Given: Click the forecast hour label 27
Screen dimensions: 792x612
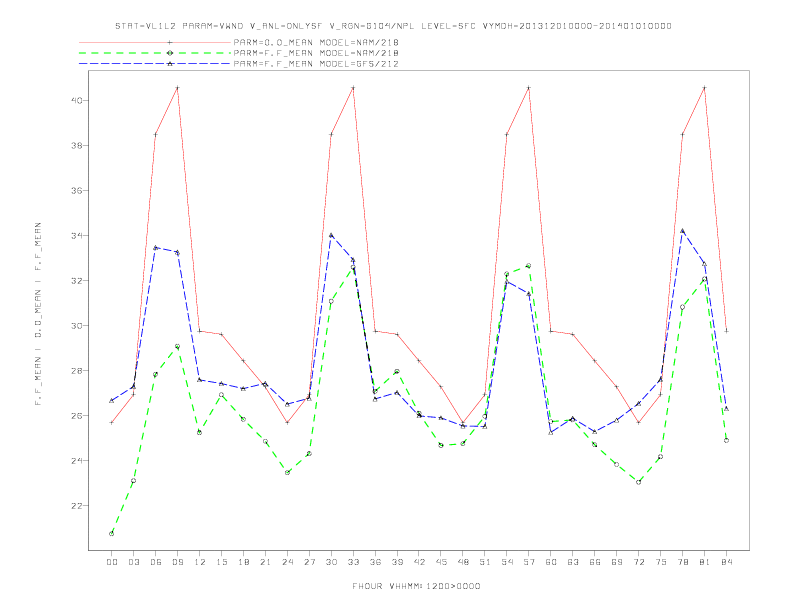Looking at the screenshot, I should 309,562.
